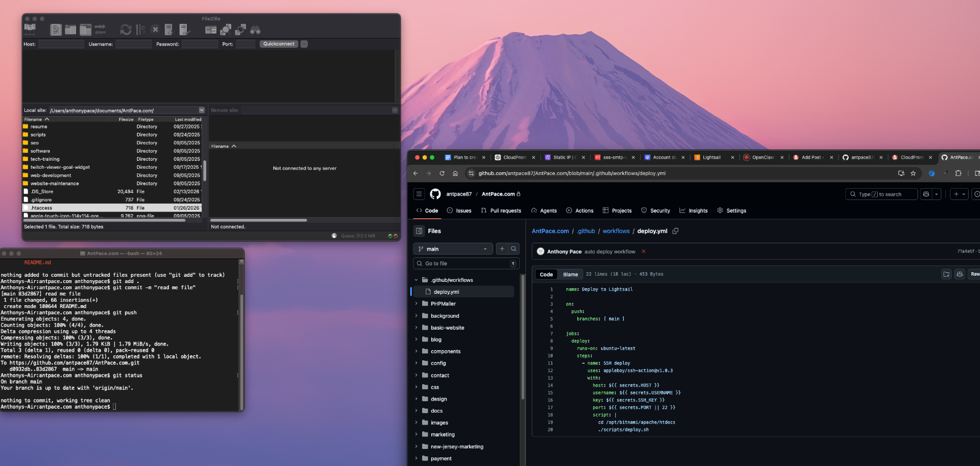Click add file plus button in Files panel
The image size is (980, 466).
pos(502,249)
